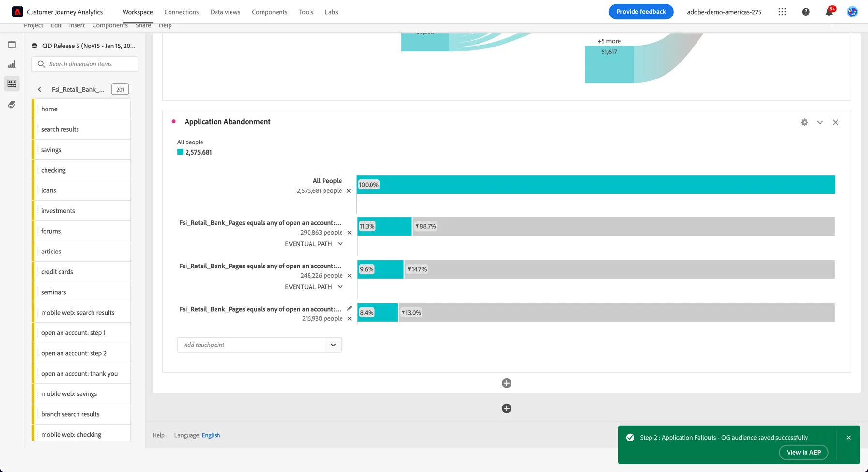Edit the last touchpoint with pencil icon
This screenshot has width=868, height=472.
coord(349,308)
